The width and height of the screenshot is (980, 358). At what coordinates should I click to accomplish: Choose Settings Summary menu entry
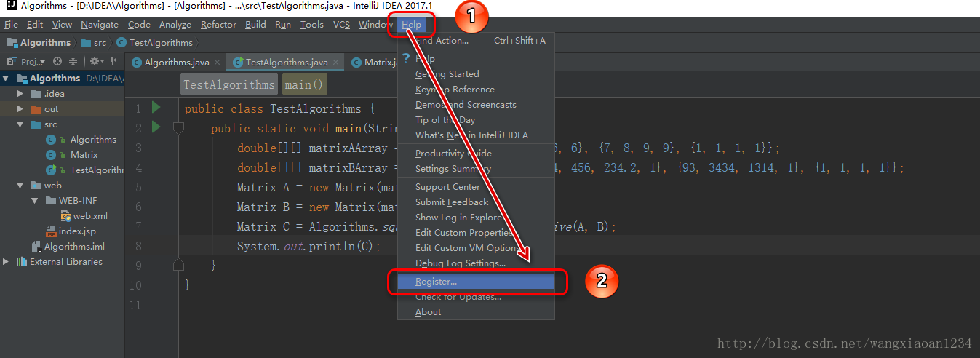[x=476, y=169]
